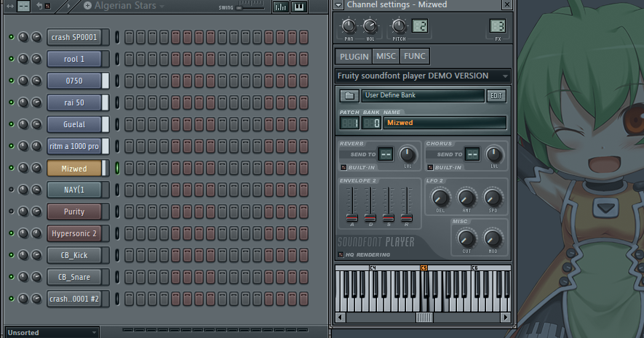
Task: Switch to the PLUGIN tab
Action: 354,57
